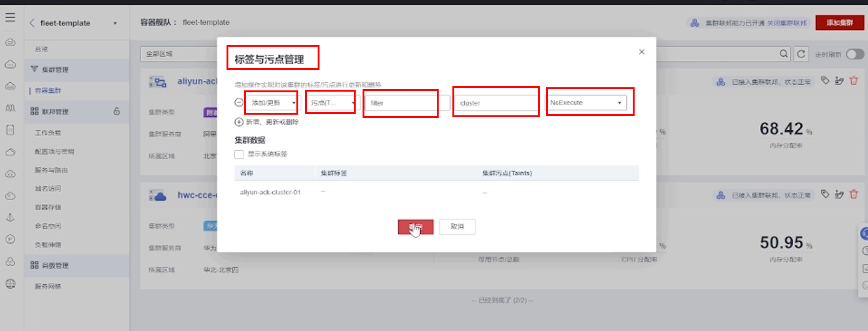Click the aliyun-ack cluster name link
Screen dimensions: 868x331
click(x=197, y=80)
